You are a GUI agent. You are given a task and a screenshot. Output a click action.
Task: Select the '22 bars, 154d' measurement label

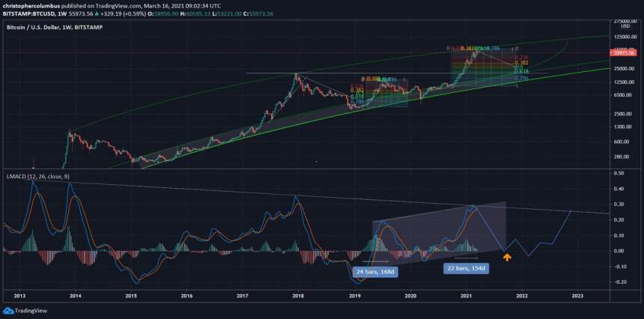(467, 269)
